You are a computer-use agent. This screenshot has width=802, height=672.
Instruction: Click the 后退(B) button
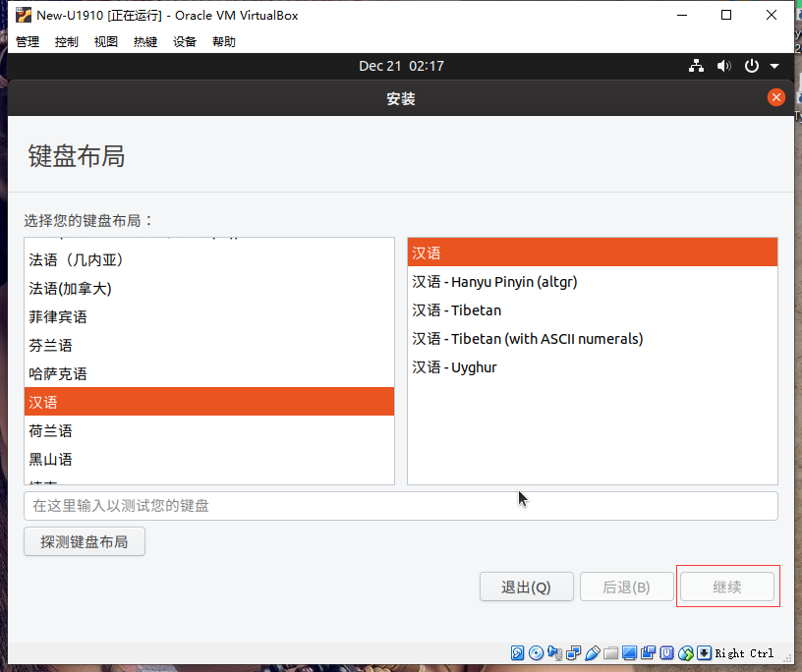(x=627, y=587)
